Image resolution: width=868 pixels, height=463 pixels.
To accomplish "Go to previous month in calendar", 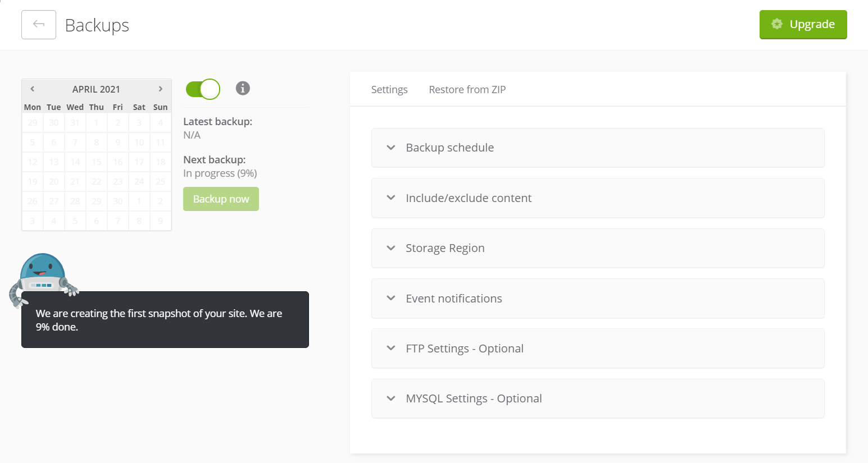I will point(33,89).
